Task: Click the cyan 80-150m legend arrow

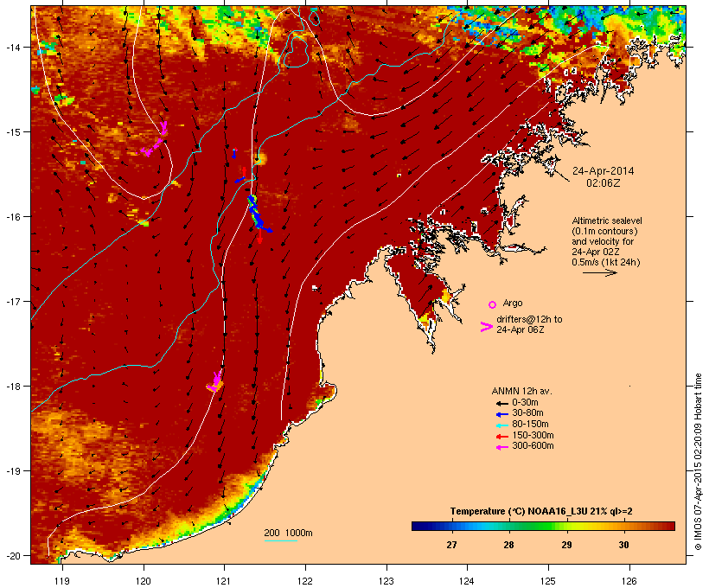Action: pos(501,425)
